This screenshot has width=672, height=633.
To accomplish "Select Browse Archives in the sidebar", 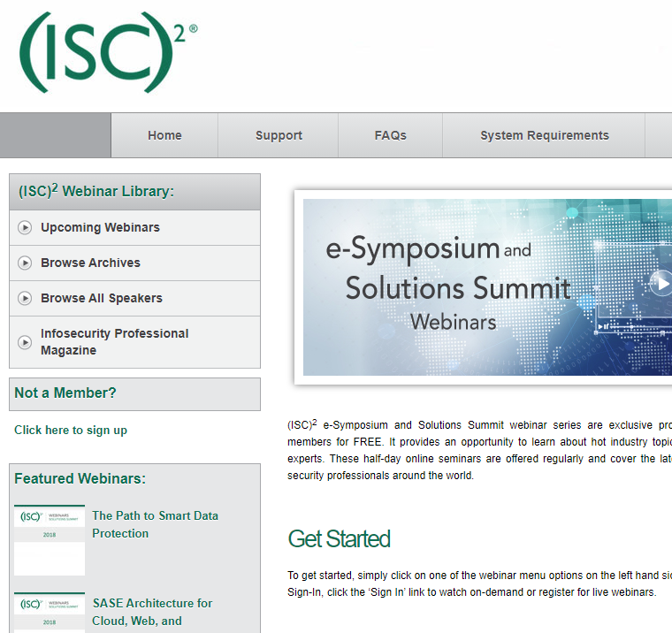I will tap(90, 263).
